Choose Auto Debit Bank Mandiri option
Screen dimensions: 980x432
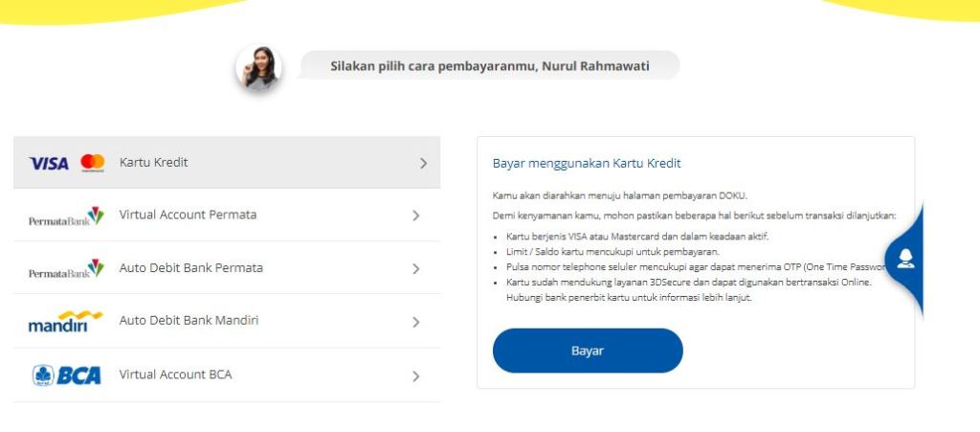pos(189,321)
